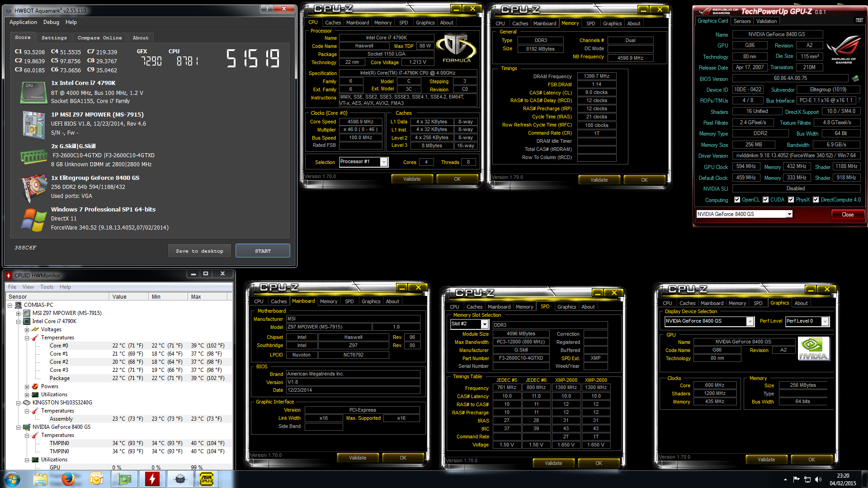Click Validate in the CPU-Z Mainboard window

pos(358,458)
